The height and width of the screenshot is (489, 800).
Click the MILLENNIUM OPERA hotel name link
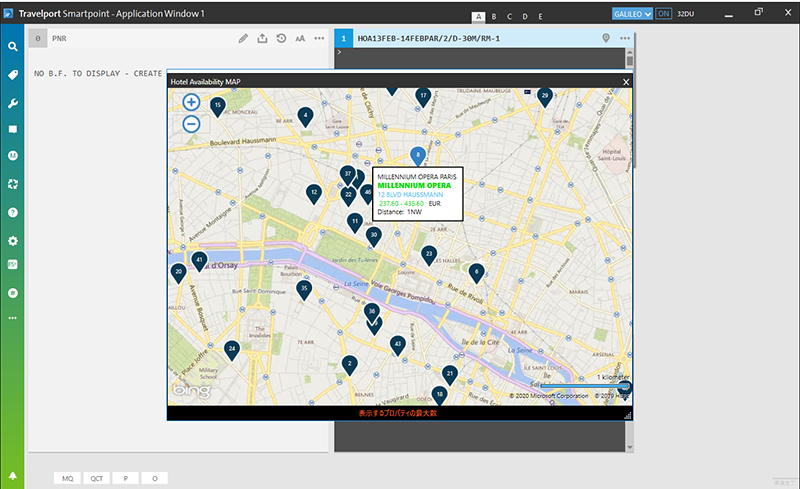coord(414,185)
